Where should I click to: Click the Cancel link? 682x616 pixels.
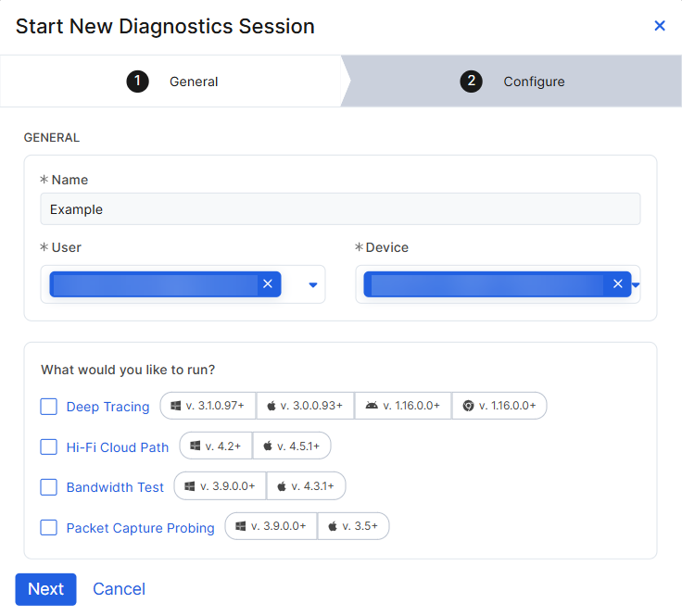pyautogui.click(x=119, y=589)
